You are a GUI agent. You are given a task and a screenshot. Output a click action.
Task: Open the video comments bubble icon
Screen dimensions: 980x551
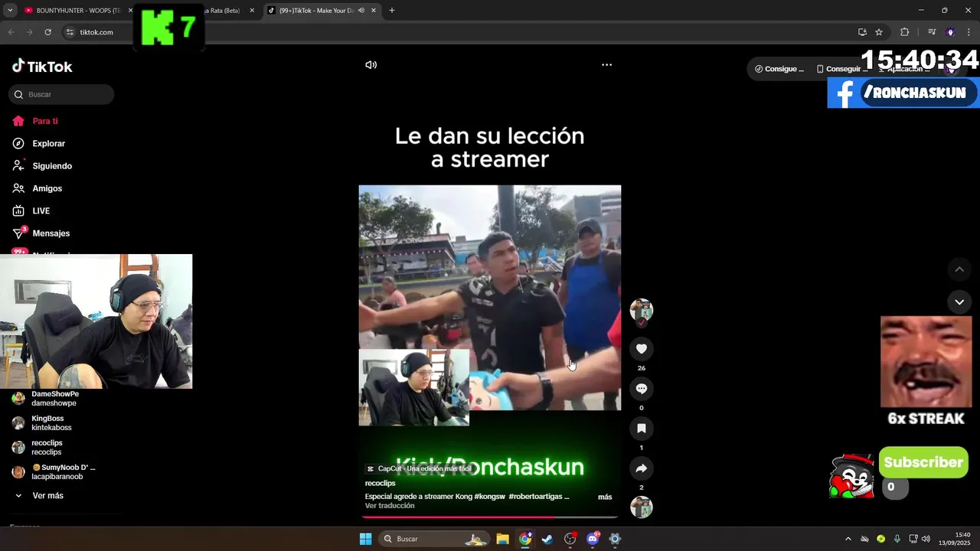[642, 389]
